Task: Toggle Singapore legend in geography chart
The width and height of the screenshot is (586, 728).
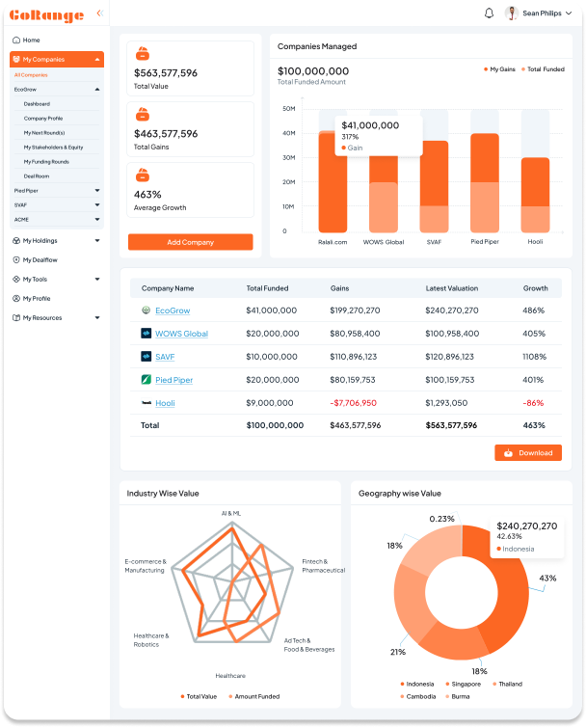Action: [x=463, y=684]
